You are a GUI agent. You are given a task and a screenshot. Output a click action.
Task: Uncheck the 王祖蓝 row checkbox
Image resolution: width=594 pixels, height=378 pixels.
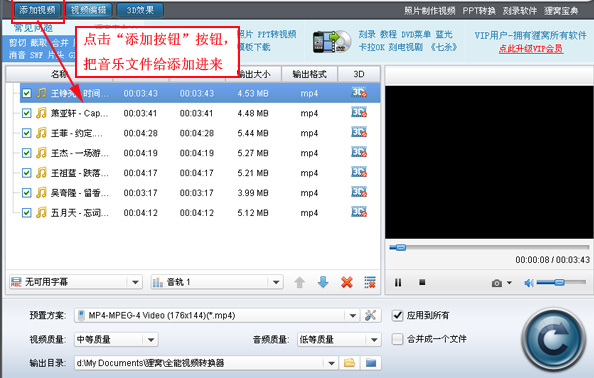tap(27, 173)
